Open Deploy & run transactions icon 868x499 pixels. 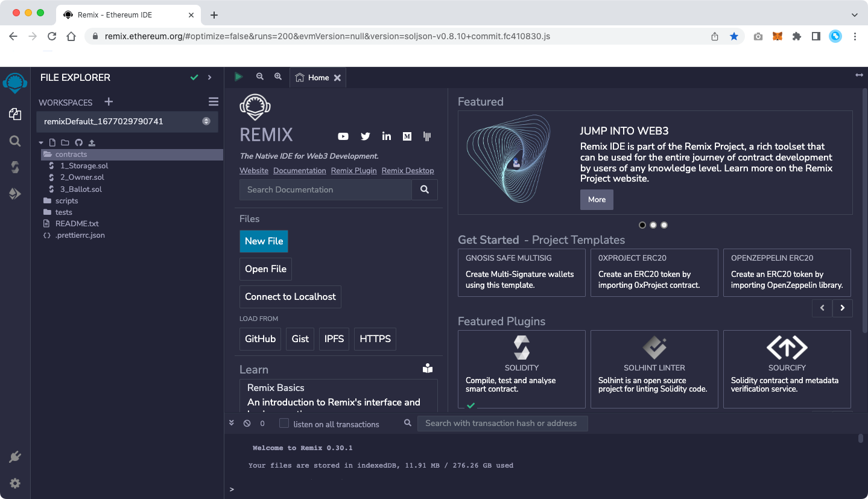click(15, 194)
